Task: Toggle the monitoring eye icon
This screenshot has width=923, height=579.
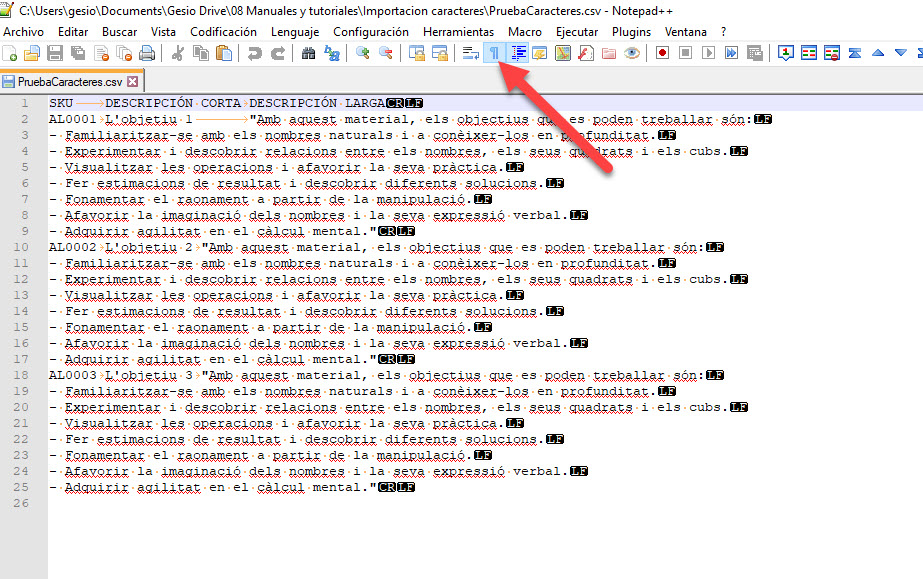Action: click(632, 54)
